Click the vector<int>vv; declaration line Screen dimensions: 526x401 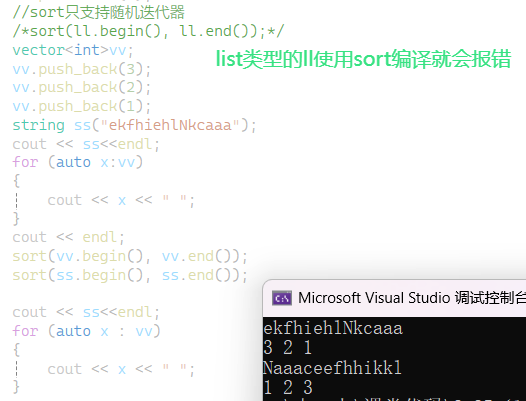pyautogui.click(x=73, y=50)
